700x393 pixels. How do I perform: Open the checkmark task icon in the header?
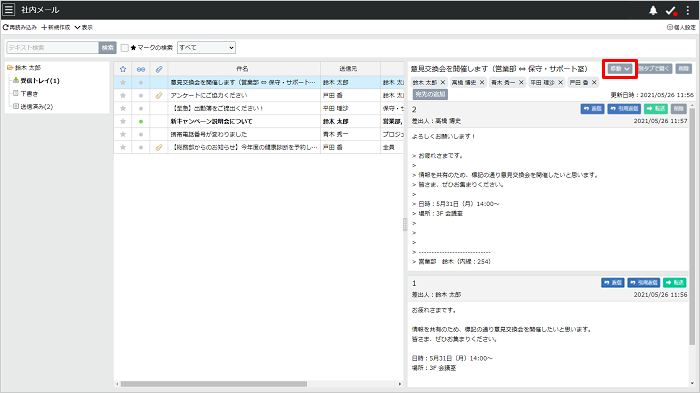[671, 10]
